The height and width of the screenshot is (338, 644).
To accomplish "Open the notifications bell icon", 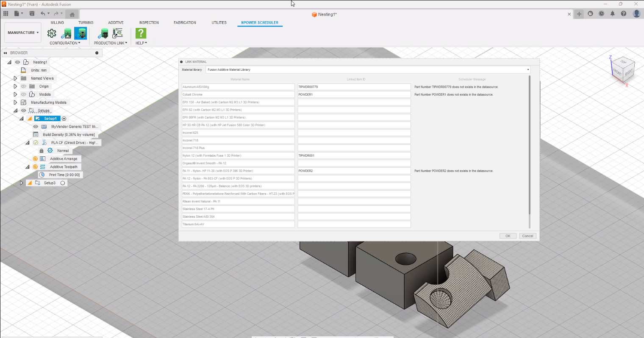I will coord(612,14).
